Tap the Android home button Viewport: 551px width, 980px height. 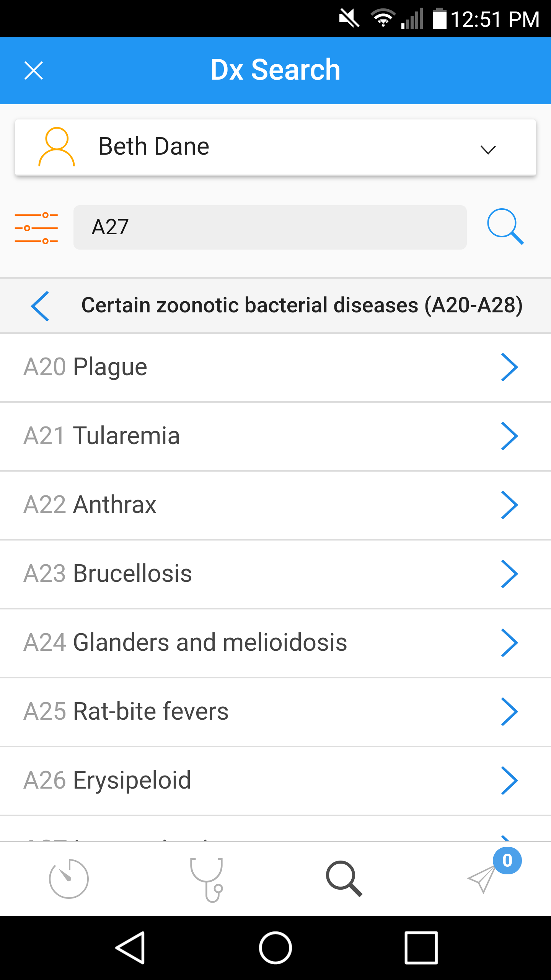[x=275, y=948]
